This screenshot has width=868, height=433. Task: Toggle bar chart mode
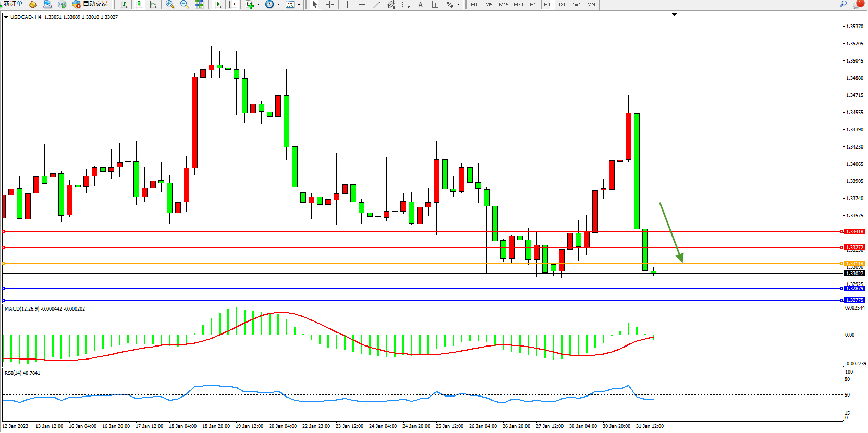124,5
